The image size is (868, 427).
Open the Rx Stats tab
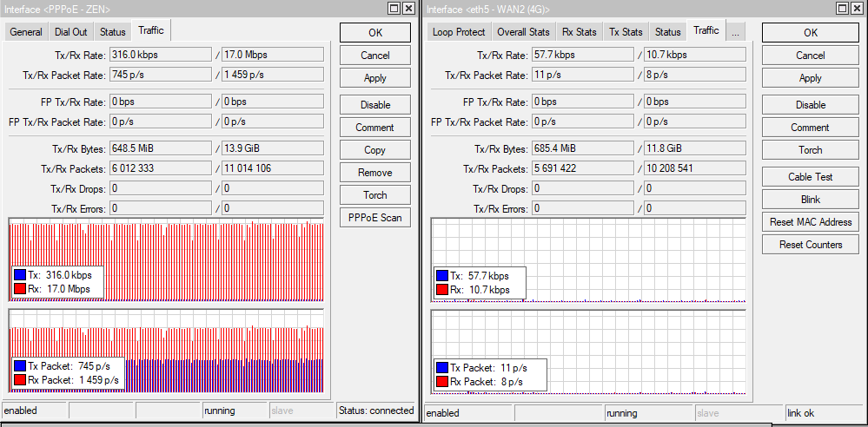579,32
